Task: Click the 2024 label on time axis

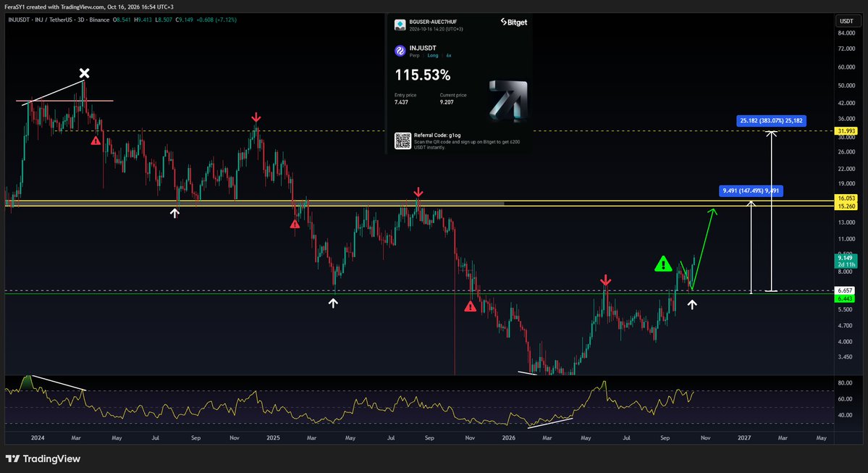Action: point(38,438)
